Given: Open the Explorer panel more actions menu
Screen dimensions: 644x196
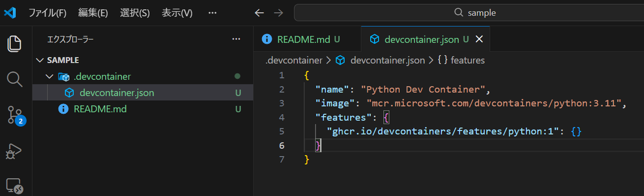Looking at the screenshot, I should click(236, 39).
